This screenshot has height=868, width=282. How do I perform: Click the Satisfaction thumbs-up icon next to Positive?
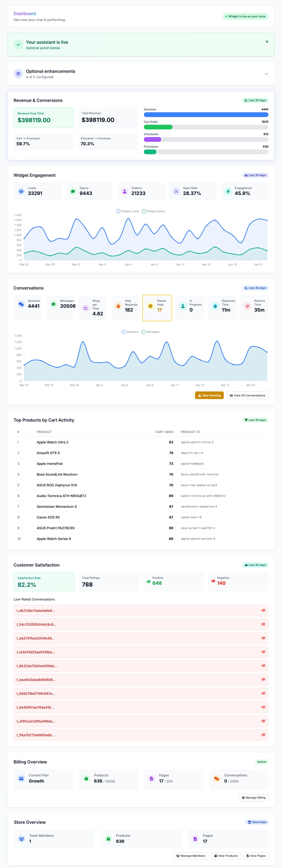tap(148, 581)
